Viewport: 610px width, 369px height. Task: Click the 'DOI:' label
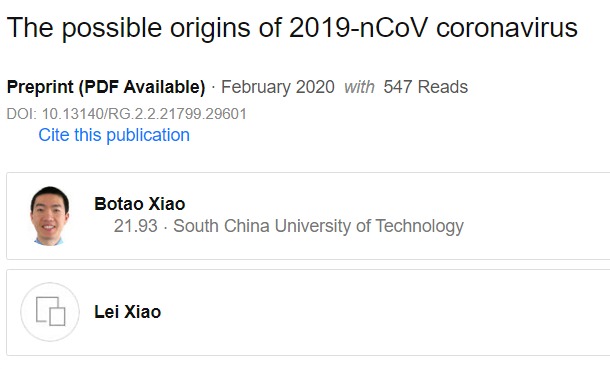[22, 114]
